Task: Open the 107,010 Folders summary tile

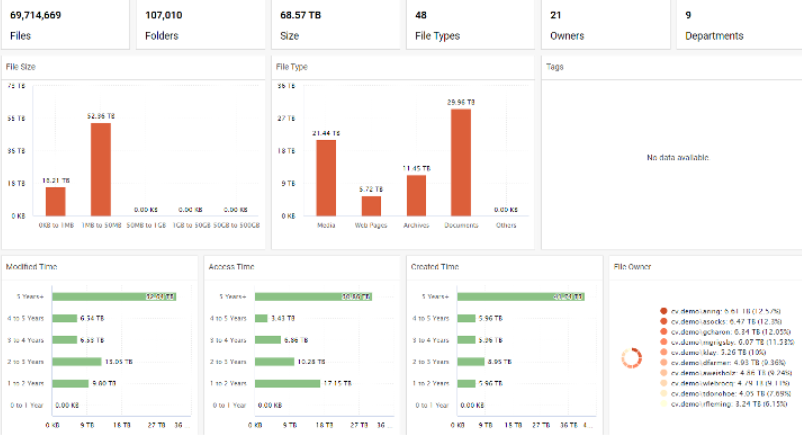Action: [x=200, y=25]
